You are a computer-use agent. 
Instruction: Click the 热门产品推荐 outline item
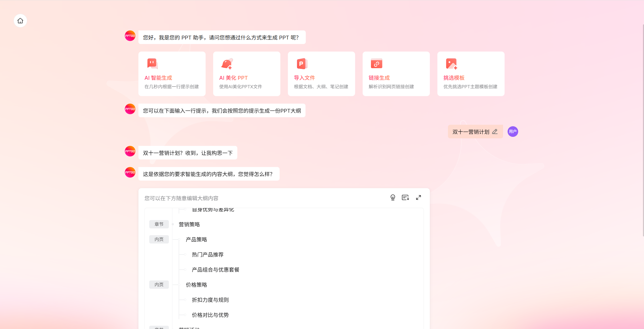tap(208, 255)
